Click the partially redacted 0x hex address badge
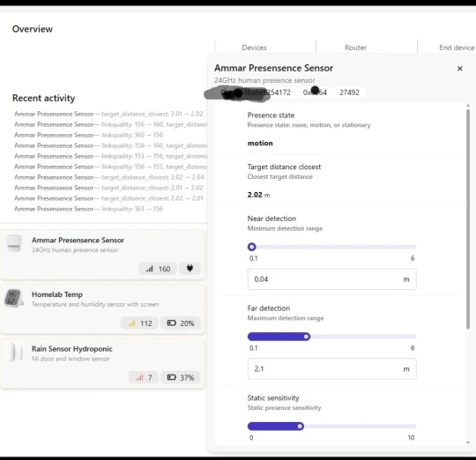This screenshot has height=460, width=476. click(x=315, y=93)
